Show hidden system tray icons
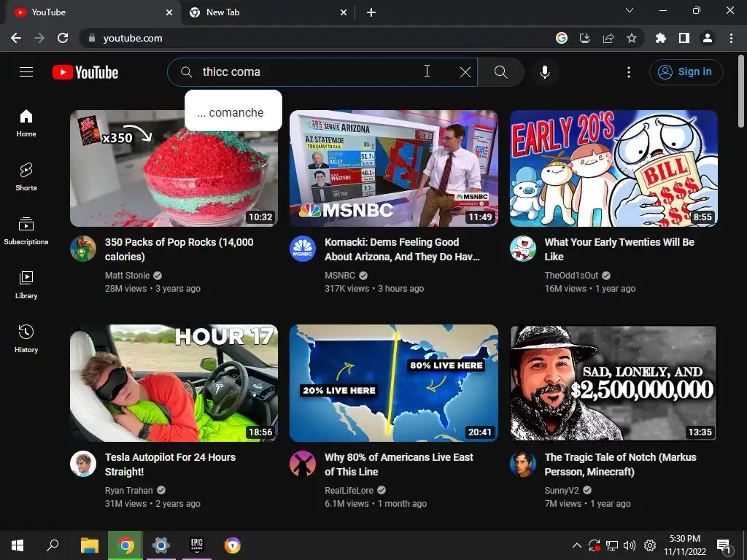747x560 pixels. click(x=576, y=545)
